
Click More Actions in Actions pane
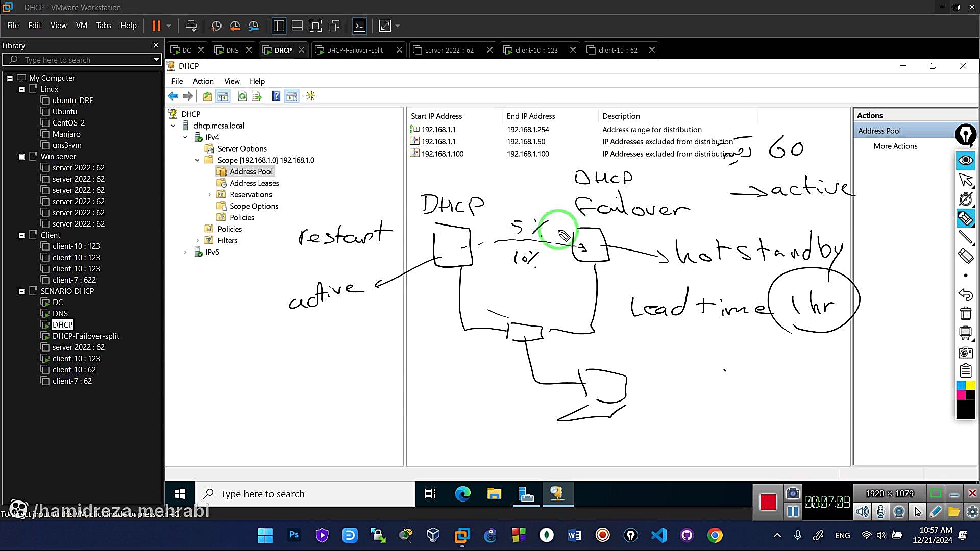[895, 146]
